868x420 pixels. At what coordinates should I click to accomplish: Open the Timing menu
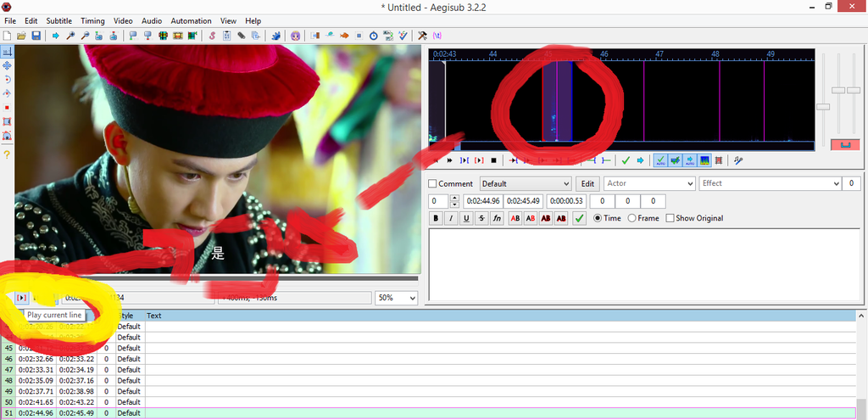pyautogui.click(x=92, y=20)
